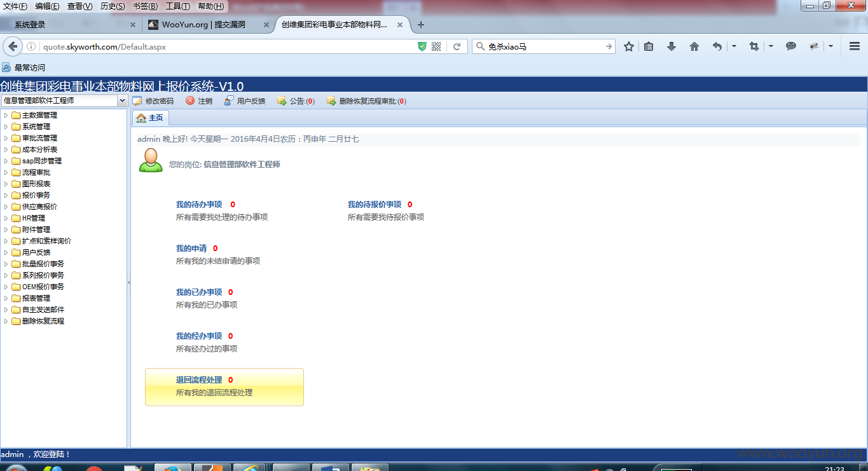Select 批量报价事务 tree item
Screen dimensions: 868x471
[x=43, y=264]
